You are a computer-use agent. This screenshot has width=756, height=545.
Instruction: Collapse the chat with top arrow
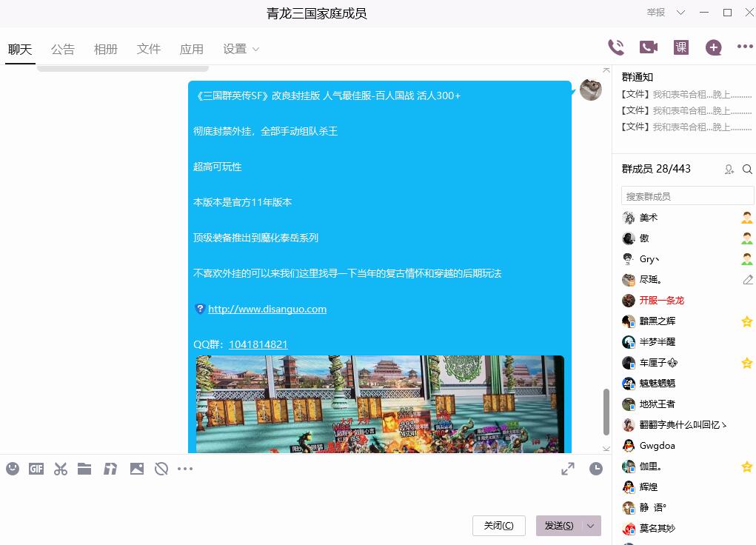606,70
